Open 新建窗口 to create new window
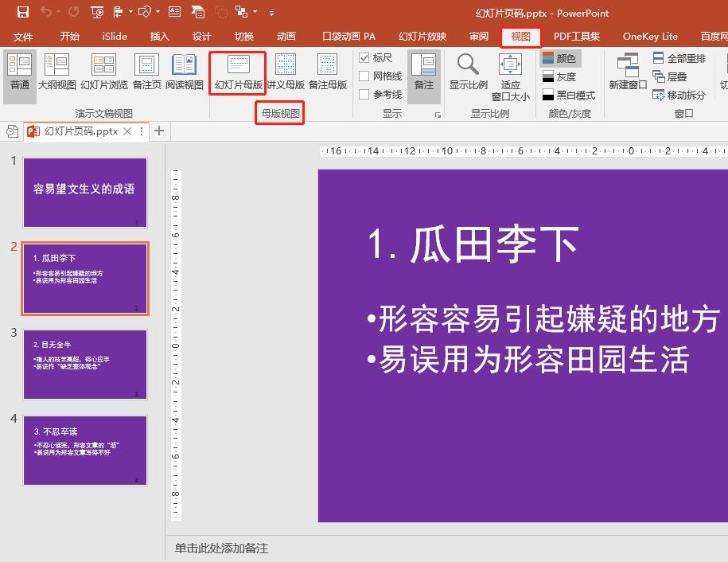 point(629,72)
